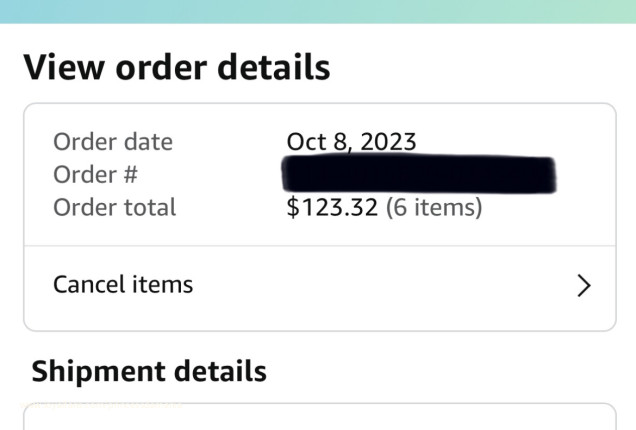Click the View order details heading
Image resolution: width=636 pixels, height=430 pixels.
pos(176,68)
